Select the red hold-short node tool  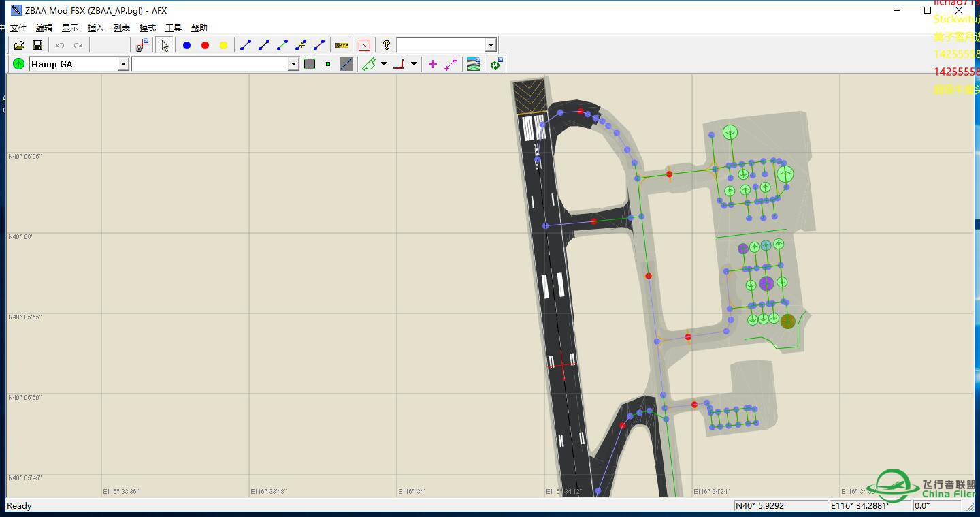click(205, 45)
